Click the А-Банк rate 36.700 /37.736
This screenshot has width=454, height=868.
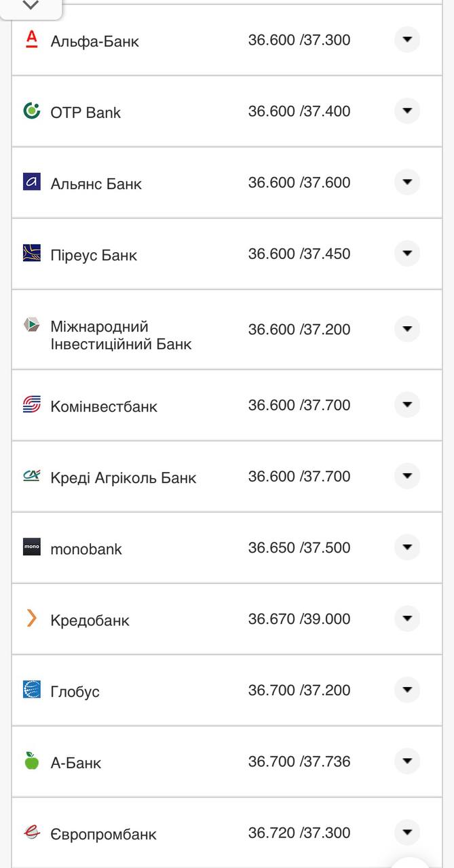(x=299, y=761)
